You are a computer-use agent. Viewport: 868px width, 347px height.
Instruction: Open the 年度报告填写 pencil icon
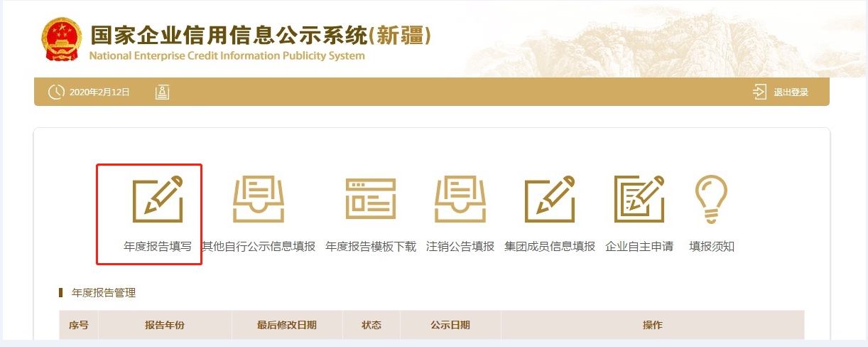(x=158, y=198)
